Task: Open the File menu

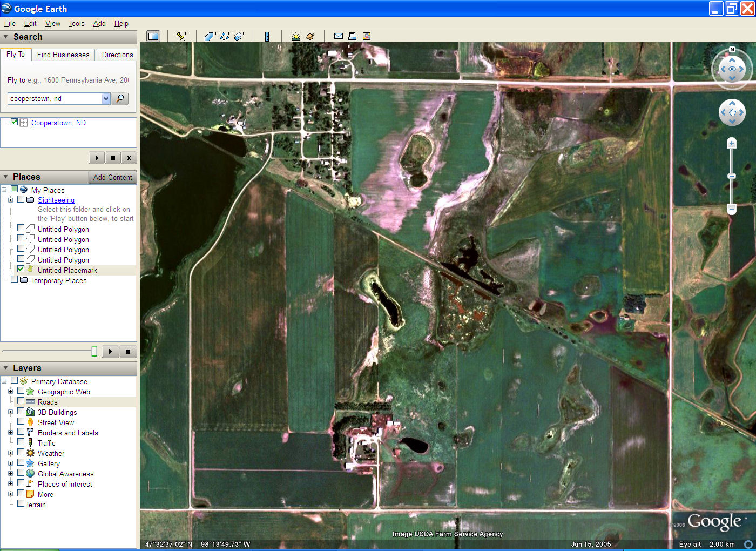Action: (x=10, y=23)
